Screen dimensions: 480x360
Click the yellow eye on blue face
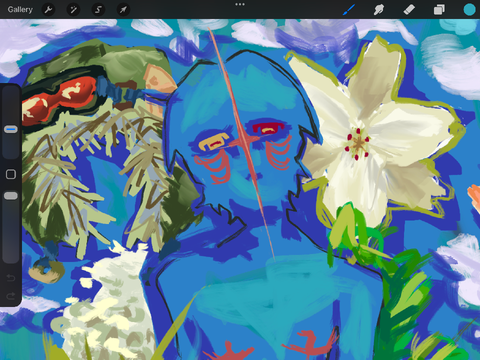[x=214, y=141]
